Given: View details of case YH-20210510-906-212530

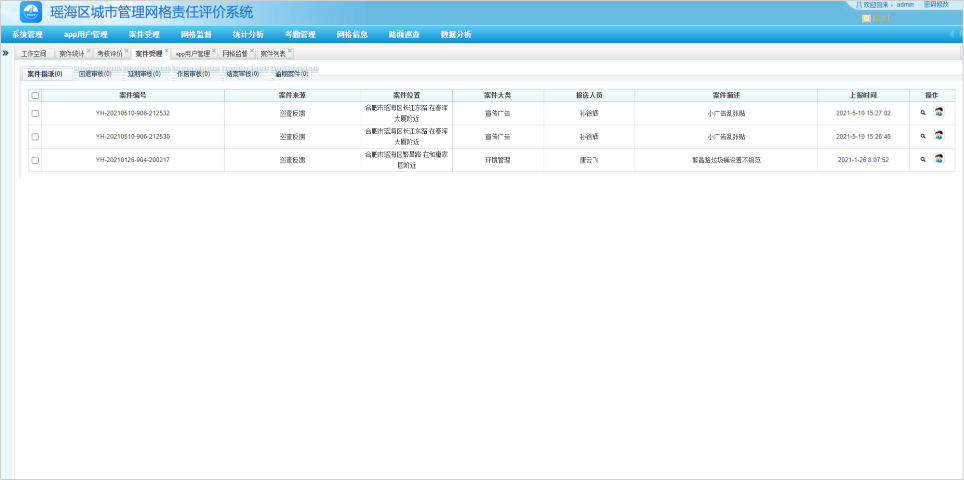Looking at the screenshot, I should click(x=923, y=136).
